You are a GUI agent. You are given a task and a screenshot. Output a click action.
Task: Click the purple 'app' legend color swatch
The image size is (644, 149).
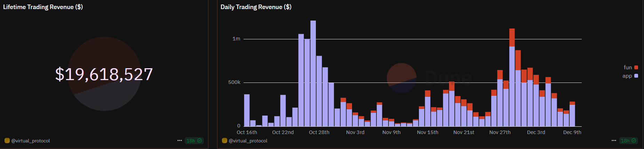[636, 76]
